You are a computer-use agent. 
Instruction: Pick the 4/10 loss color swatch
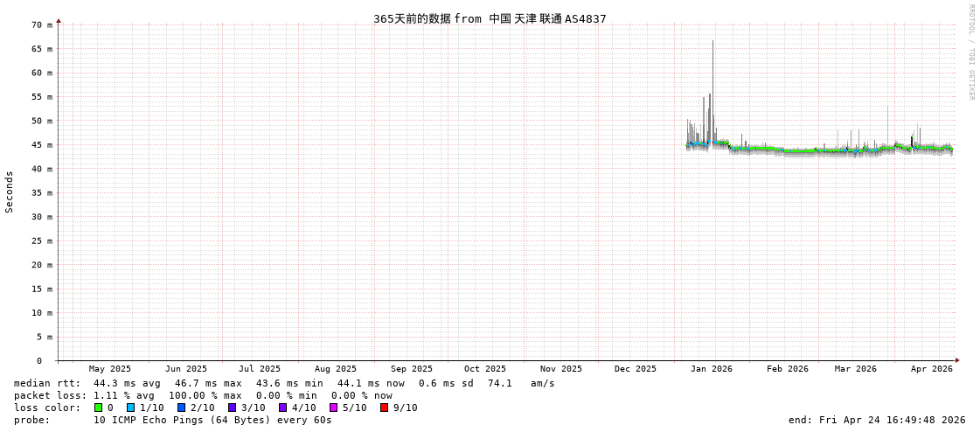(x=282, y=408)
